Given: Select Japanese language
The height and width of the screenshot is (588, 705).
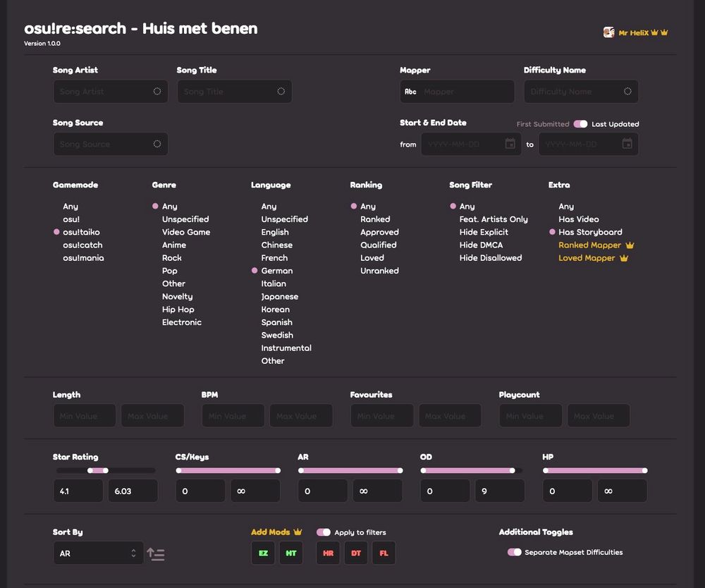Looking at the screenshot, I should point(280,297).
